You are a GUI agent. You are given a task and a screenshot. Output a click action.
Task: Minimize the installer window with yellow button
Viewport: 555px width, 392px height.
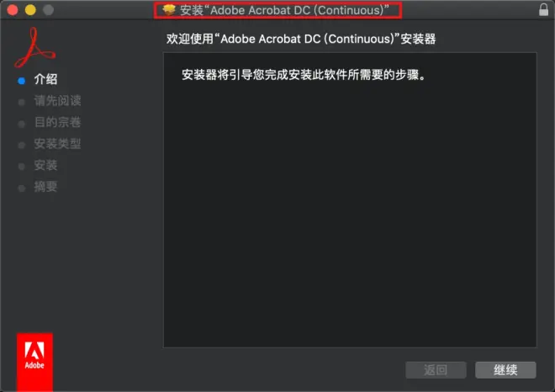coord(30,10)
